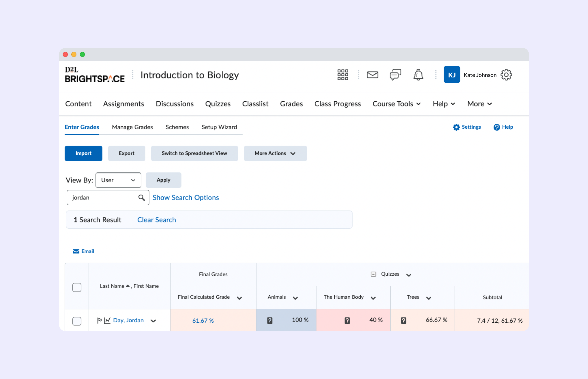
Task: Open the View By User dropdown
Action: [118, 180]
